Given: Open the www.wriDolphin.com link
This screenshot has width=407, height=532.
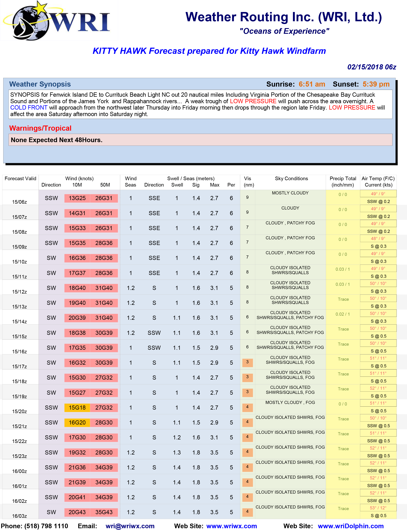Looking at the screenshot, I should pyautogui.click(x=351, y=526).
